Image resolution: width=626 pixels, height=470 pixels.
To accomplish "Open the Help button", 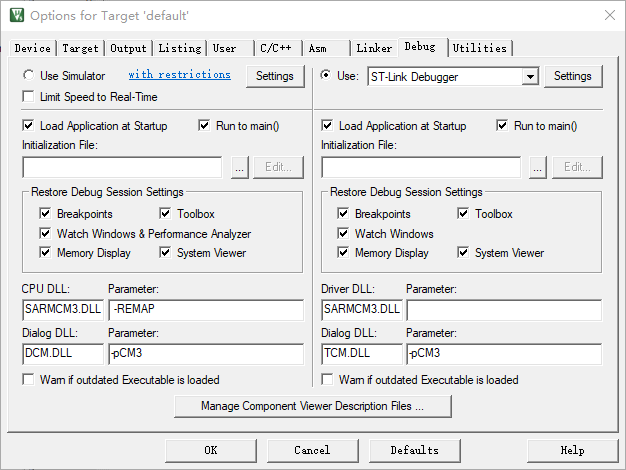I will 573,450.
